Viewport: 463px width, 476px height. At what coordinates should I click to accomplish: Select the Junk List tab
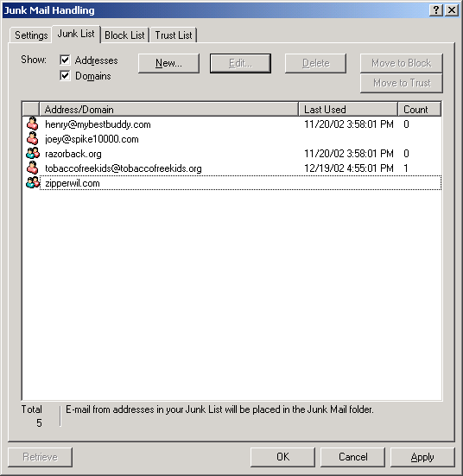(x=76, y=34)
